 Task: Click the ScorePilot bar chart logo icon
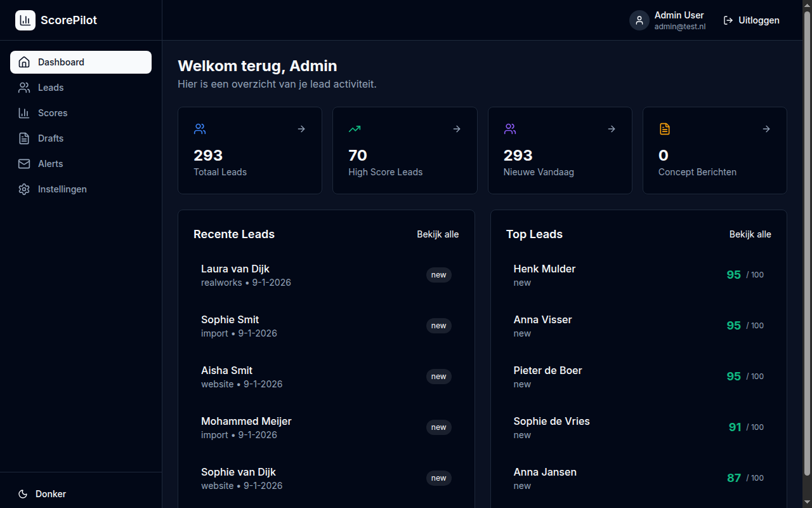25,20
